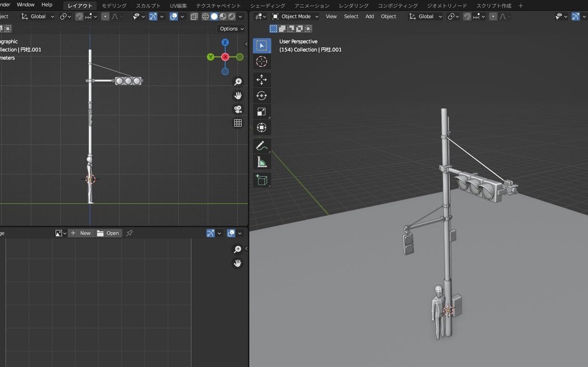588x367 pixels.
Task: Open Global orientation dropdown in left viewport
Action: (38, 16)
